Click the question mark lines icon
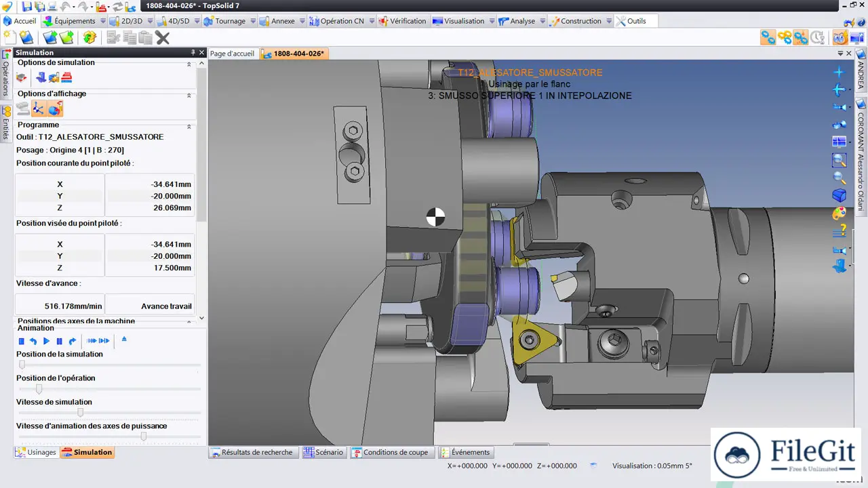 [840, 231]
